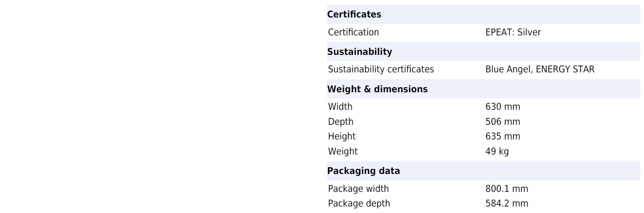Click the EPEAT: Silver value
Viewport: 644px width, 213px height.
(x=513, y=33)
